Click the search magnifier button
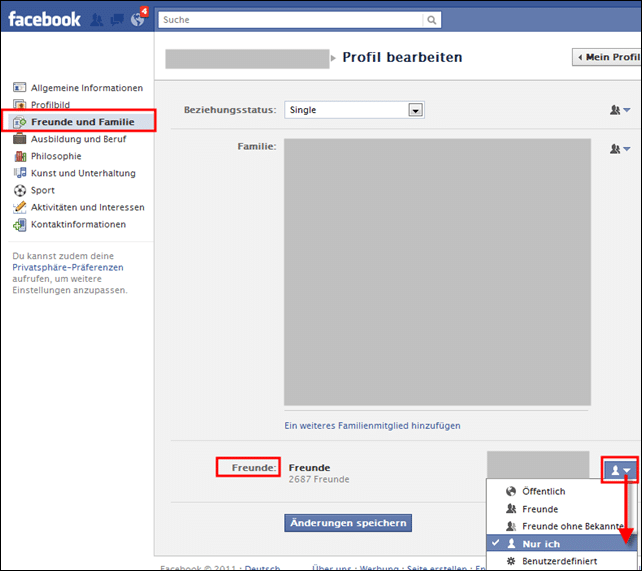The height and width of the screenshot is (571, 642). pos(432,20)
